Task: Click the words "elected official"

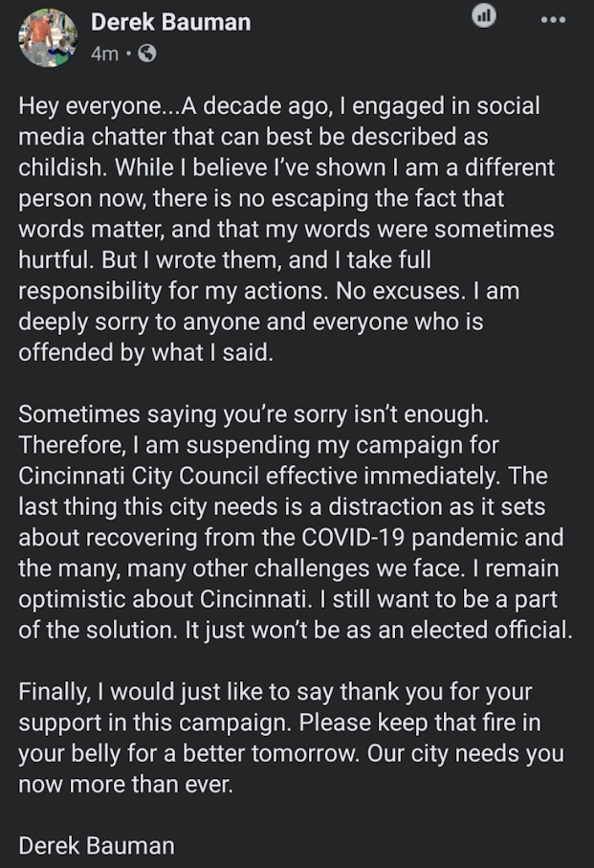Action: [491, 630]
